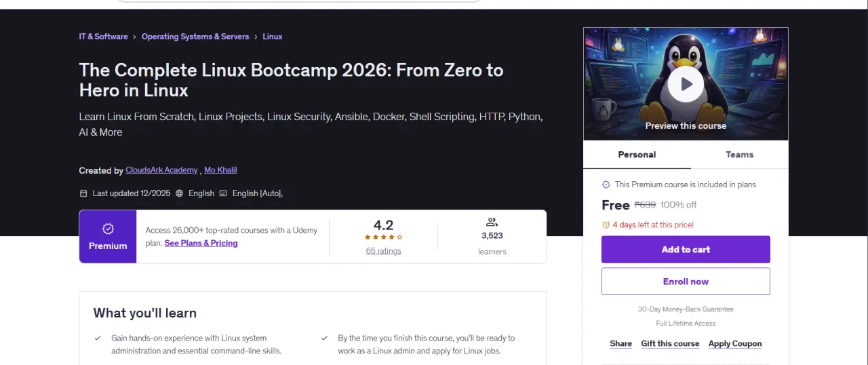
Task: Switch to the Personal tab
Action: point(637,155)
